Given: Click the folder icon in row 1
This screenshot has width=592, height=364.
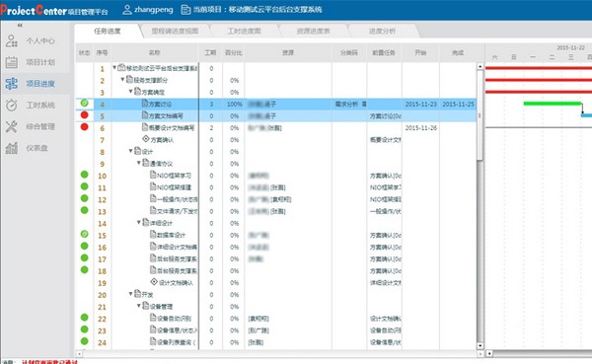Looking at the screenshot, I should (121, 68).
